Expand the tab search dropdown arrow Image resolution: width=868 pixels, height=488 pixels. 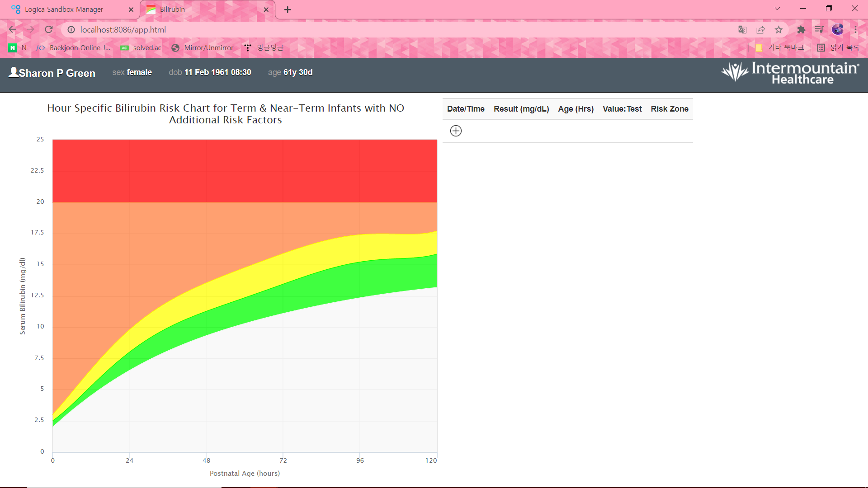tap(777, 9)
